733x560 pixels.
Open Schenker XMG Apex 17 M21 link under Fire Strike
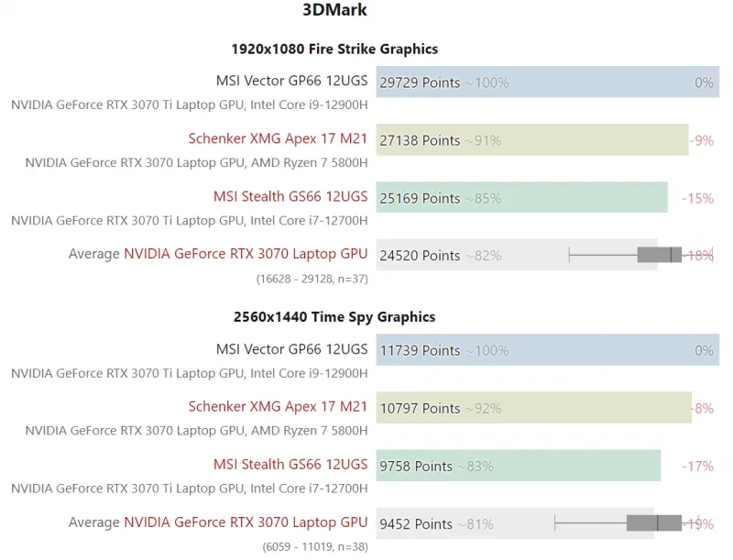coord(278,139)
